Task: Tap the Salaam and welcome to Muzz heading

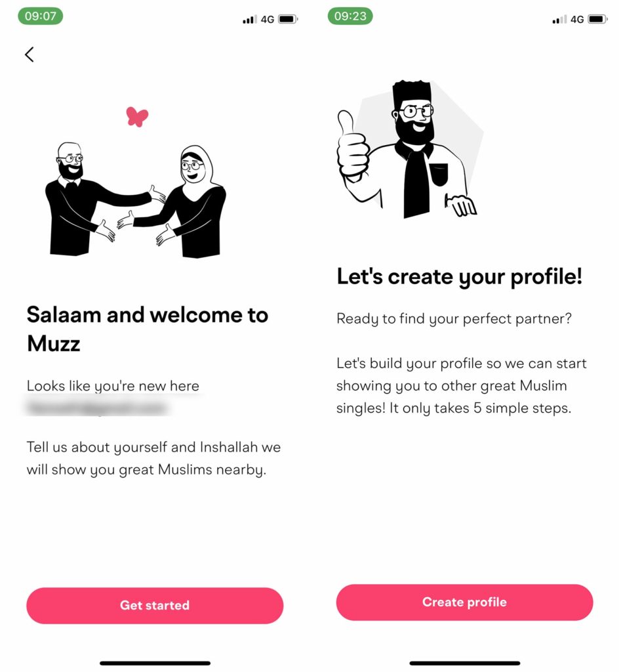Action: click(148, 329)
